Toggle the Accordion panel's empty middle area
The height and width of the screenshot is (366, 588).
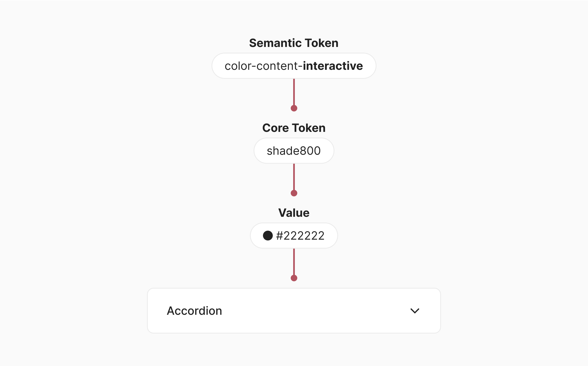(x=315, y=310)
